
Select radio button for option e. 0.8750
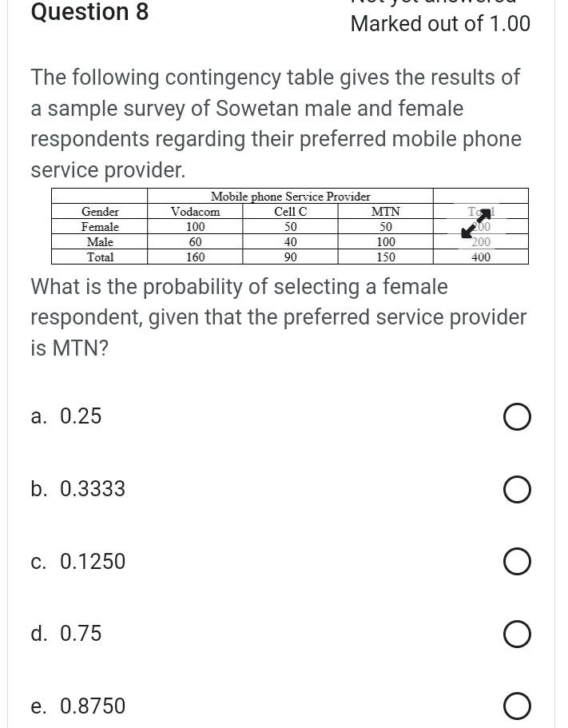pos(516,706)
